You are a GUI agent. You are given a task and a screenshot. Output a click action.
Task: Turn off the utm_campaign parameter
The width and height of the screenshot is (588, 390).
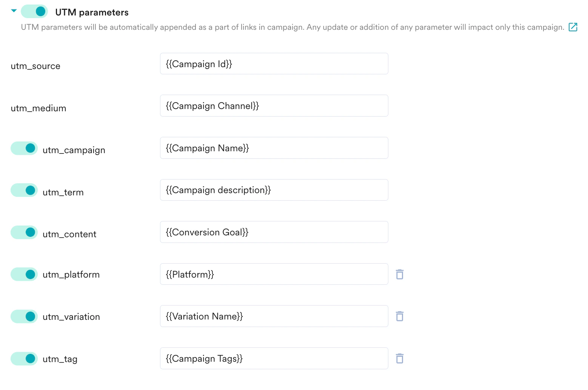[24, 148]
